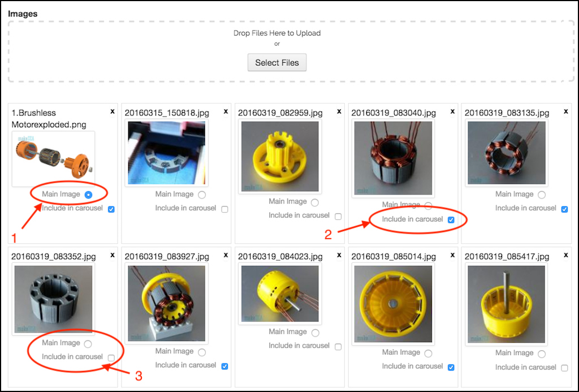Screen dimensions: 579x392
Task: Uncheck Include in carousel for 20160319_083040.jpg
Action: tap(451, 220)
